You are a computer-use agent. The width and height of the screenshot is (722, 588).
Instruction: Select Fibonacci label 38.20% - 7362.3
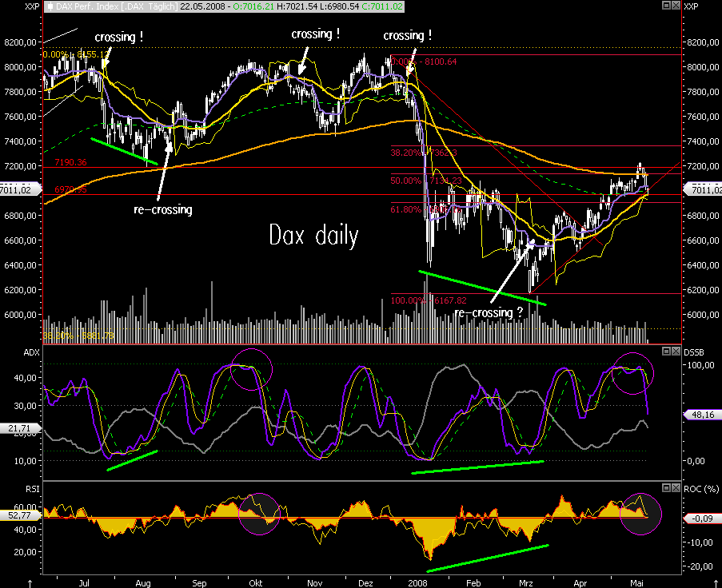(424, 153)
